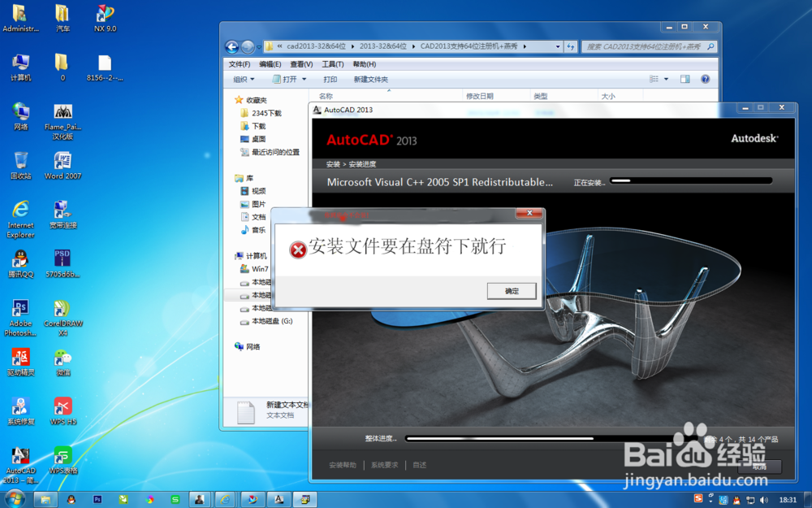This screenshot has height=508, width=812.
Task: Close the error message dialog
Action: 529,213
